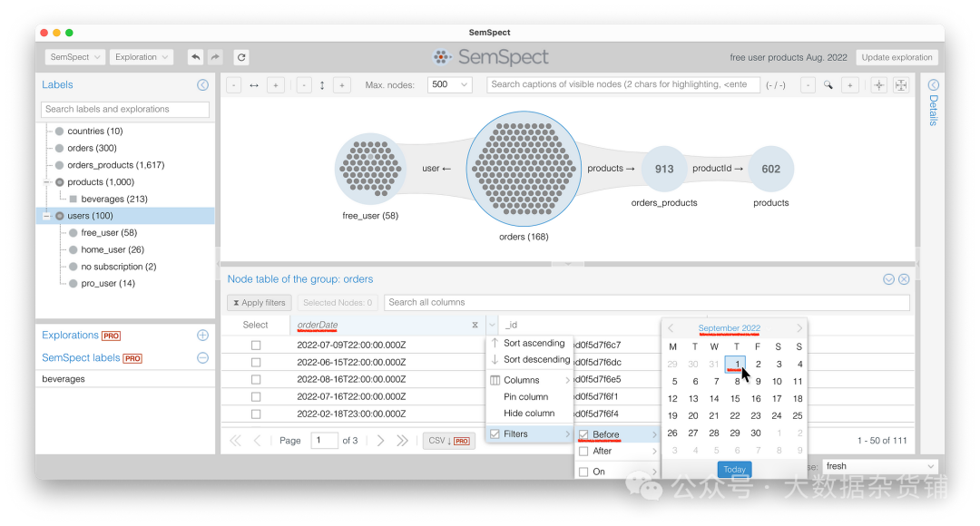The height and width of the screenshot is (526, 980).
Task: Open the Max. nodes 500 dropdown
Action: (x=449, y=85)
